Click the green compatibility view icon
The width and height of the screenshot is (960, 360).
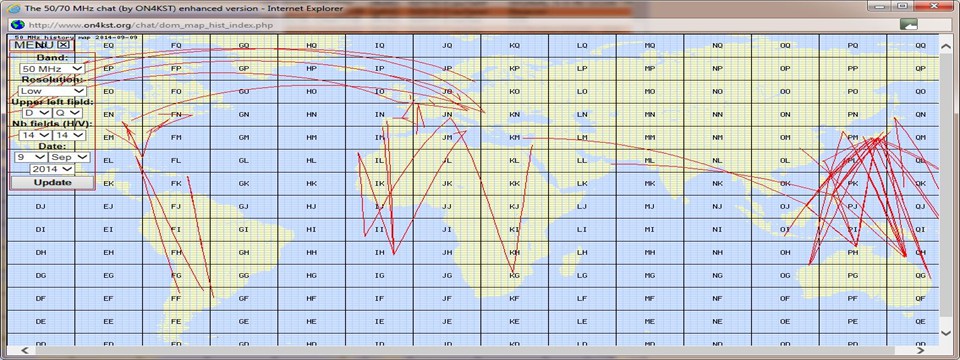[909, 24]
